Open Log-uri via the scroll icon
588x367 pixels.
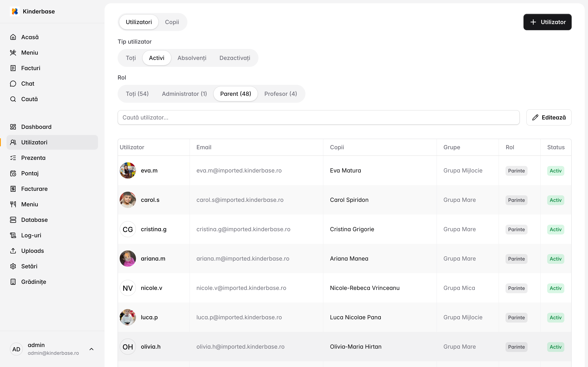coord(13,235)
